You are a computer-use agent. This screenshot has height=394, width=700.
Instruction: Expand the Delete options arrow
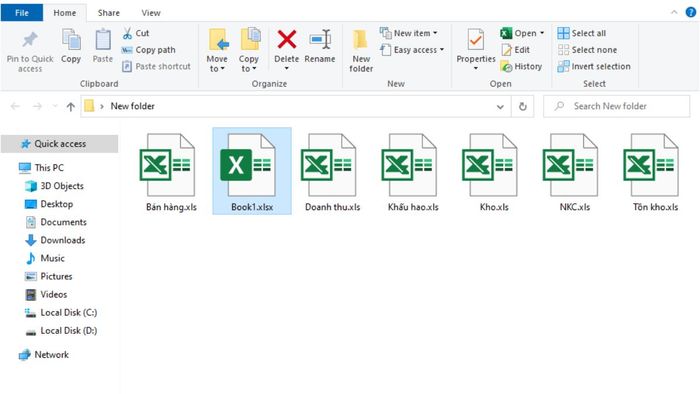coord(287,68)
